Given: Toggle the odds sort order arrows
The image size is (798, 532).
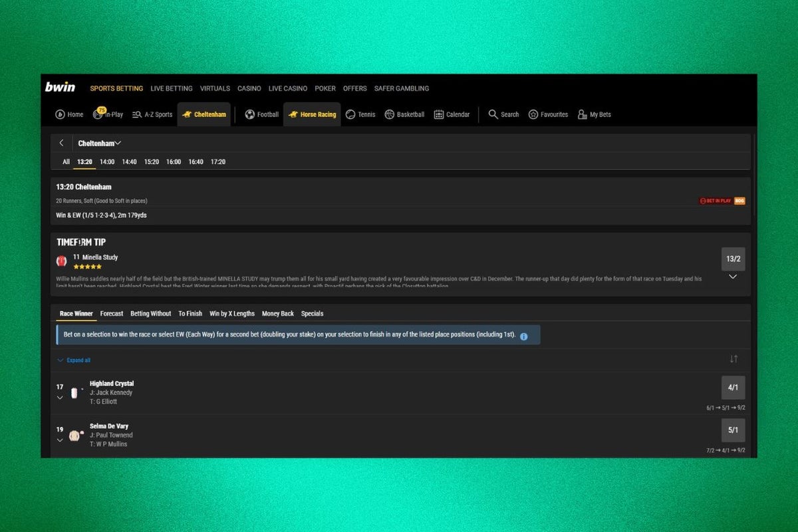Looking at the screenshot, I should tap(733, 359).
